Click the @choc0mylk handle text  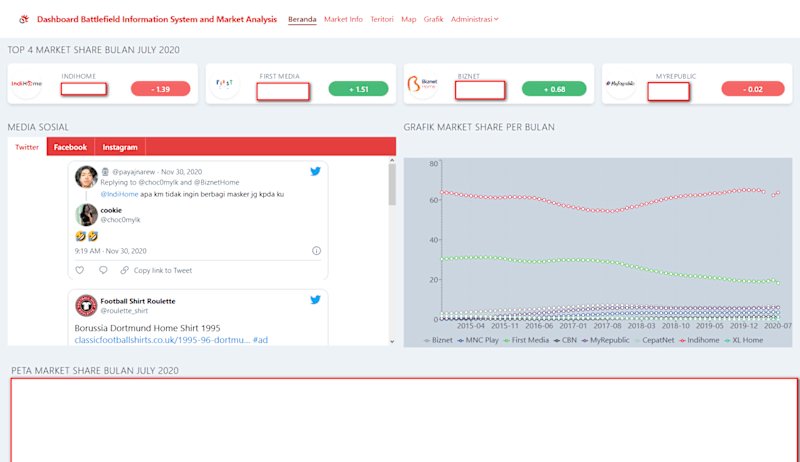(x=120, y=220)
